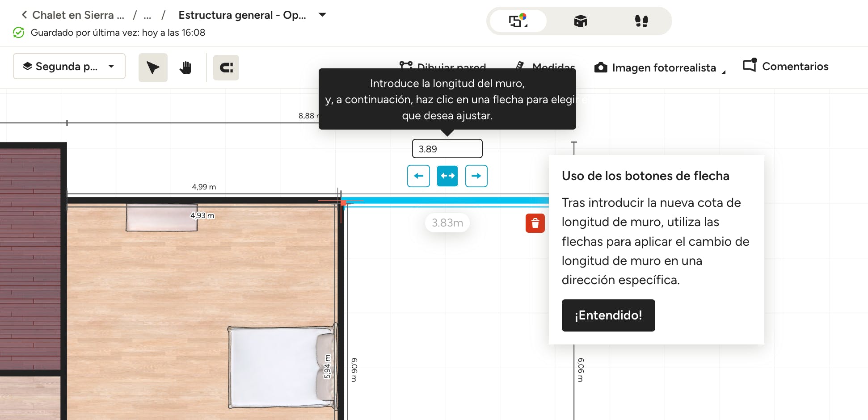868x420 pixels.
Task: Switch to 3D cube view mode
Action: (580, 21)
